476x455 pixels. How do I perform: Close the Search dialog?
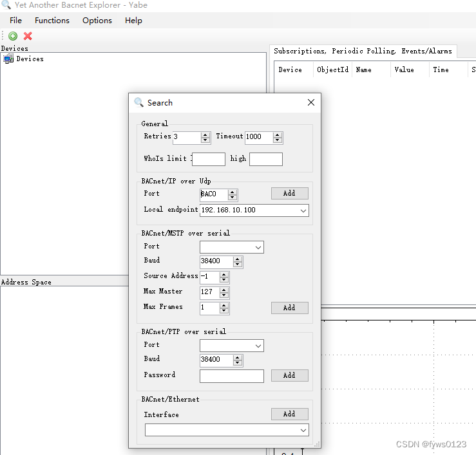click(311, 102)
